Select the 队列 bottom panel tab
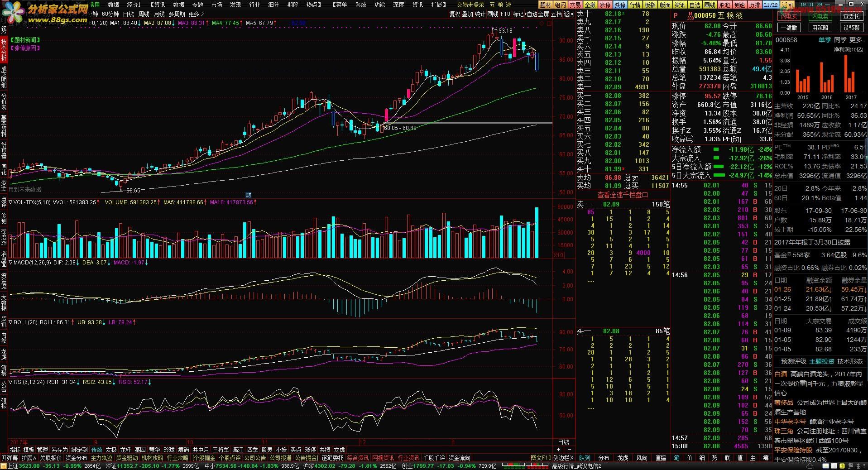The width and height of the screenshot is (868, 470). (x=585, y=458)
